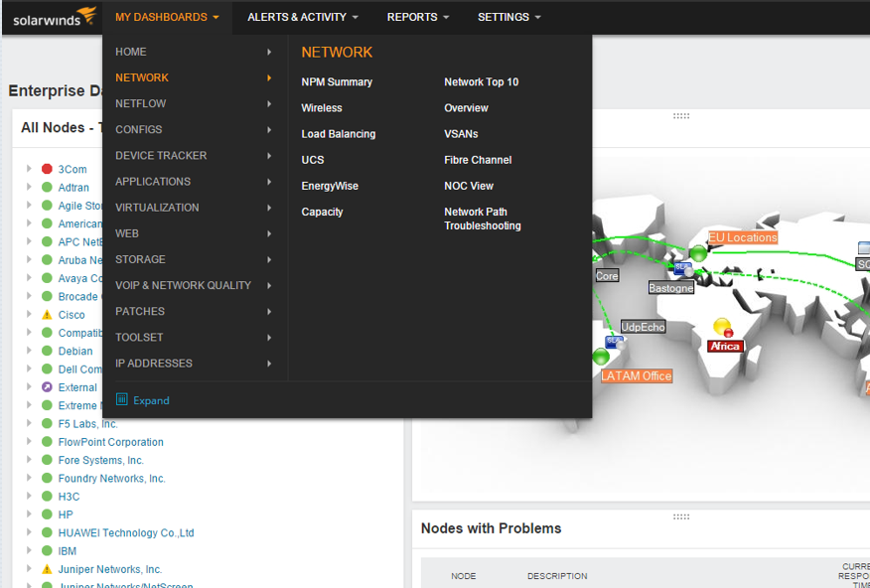The image size is (870, 588).
Task: Open the VoIP & Network Quality submenu
Action: pyautogui.click(x=195, y=286)
